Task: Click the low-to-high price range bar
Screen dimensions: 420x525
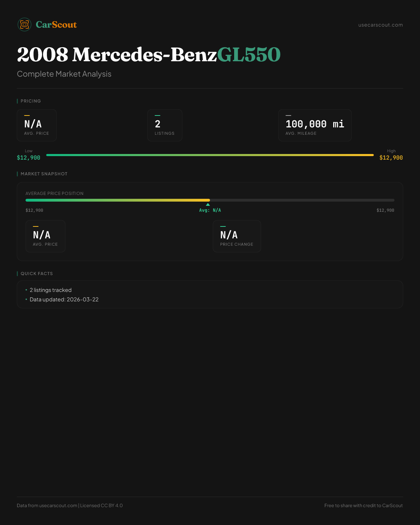Action: pos(210,155)
